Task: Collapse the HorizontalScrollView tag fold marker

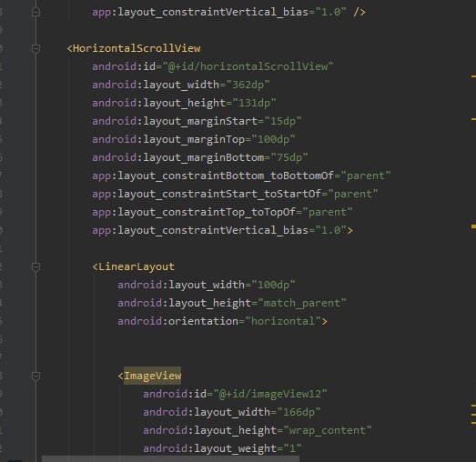Action: pyautogui.click(x=35, y=48)
